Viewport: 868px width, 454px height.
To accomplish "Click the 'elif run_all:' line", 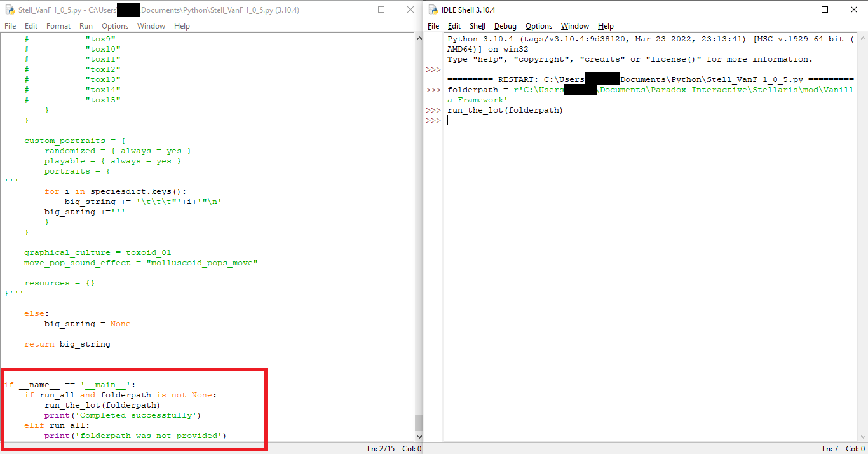I will click(x=57, y=425).
